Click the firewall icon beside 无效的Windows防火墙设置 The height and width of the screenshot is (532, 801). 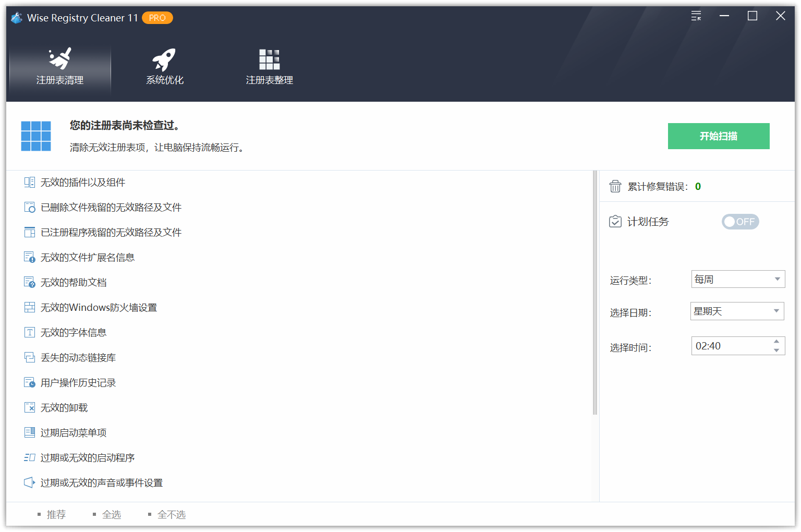[x=30, y=308]
